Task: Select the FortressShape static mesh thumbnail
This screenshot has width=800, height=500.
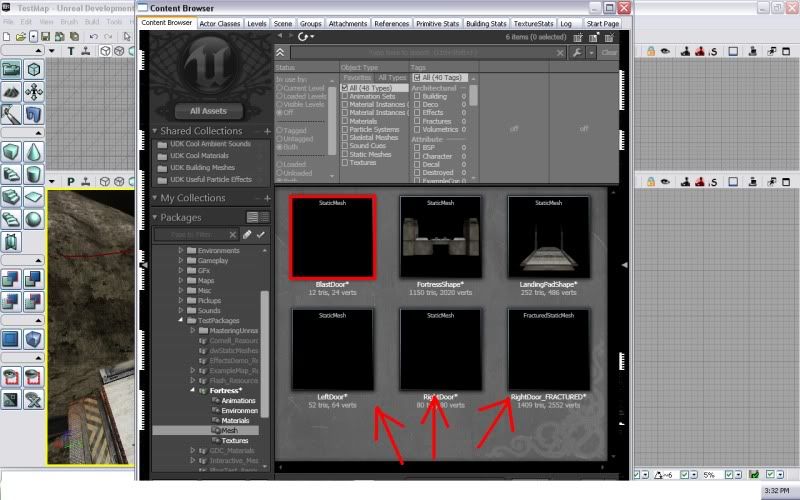Action: pyautogui.click(x=440, y=236)
